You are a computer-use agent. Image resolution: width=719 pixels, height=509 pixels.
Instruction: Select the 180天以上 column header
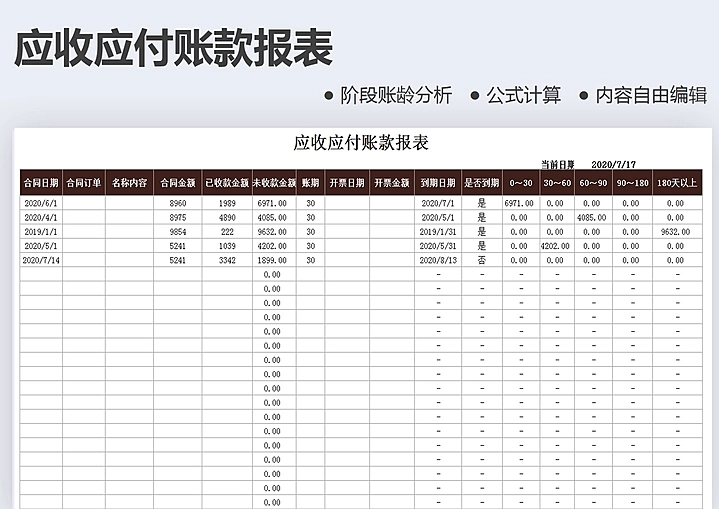pos(675,183)
